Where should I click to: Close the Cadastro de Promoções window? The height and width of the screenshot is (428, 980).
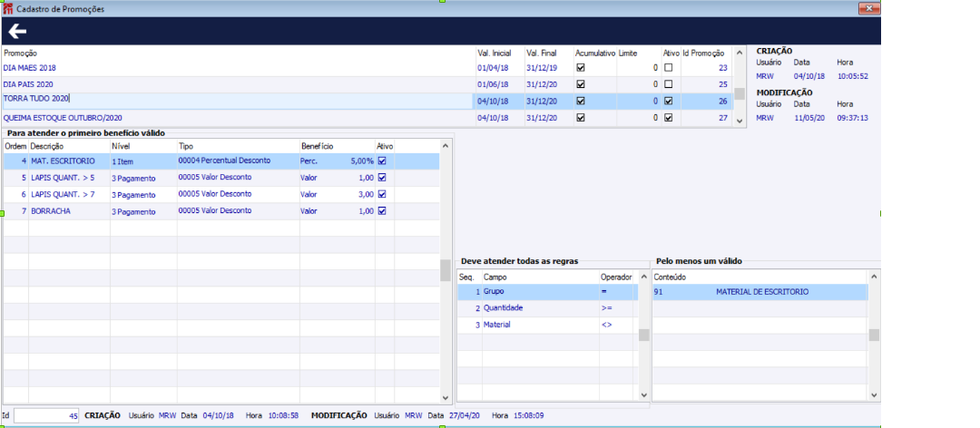click(x=867, y=9)
